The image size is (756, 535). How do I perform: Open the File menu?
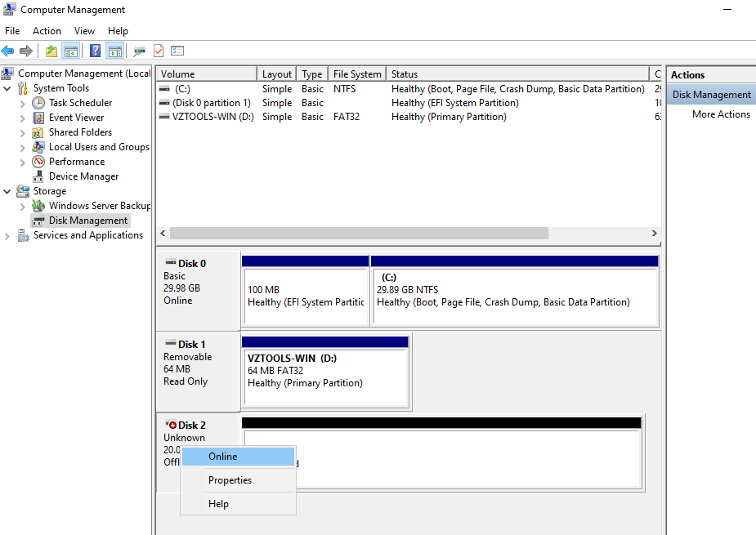12,31
